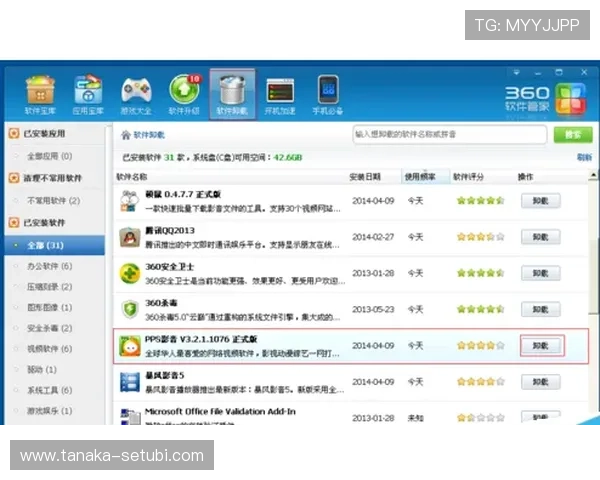Click the uninstall software search box
This screenshot has height=480, width=600.
tap(450, 134)
